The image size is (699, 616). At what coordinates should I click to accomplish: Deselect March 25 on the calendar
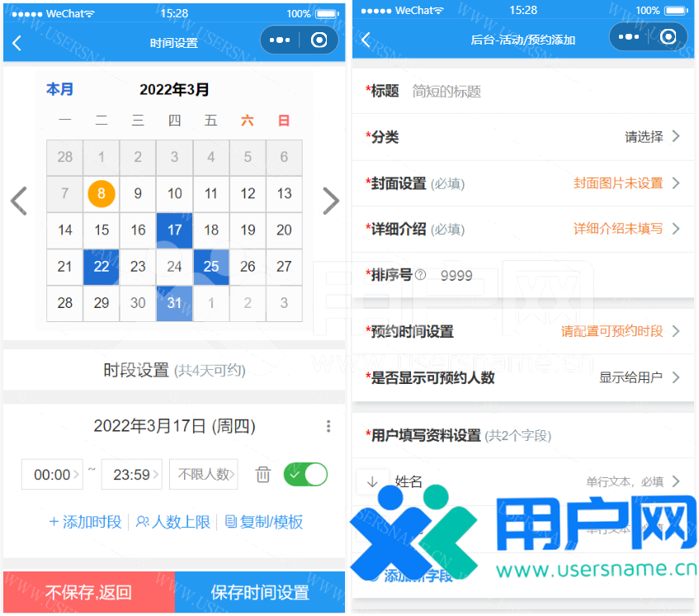click(x=211, y=267)
